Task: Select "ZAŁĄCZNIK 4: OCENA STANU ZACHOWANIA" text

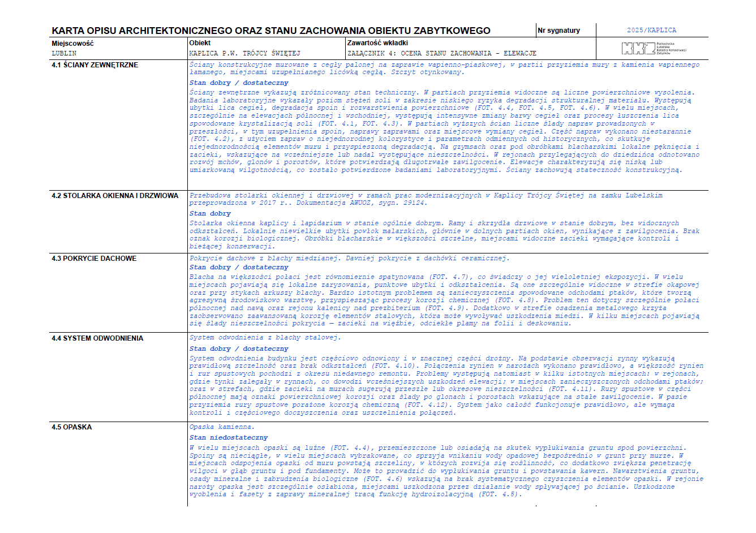Action: (419, 53)
